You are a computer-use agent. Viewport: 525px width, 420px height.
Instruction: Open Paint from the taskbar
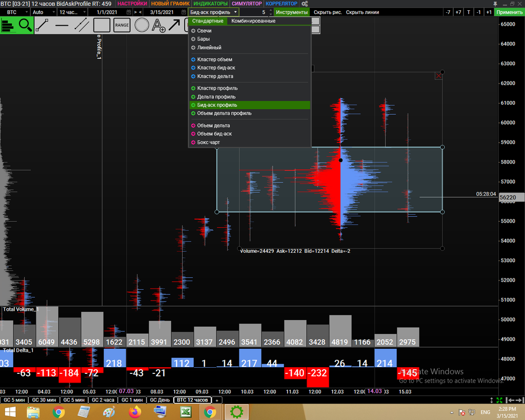[110, 412]
